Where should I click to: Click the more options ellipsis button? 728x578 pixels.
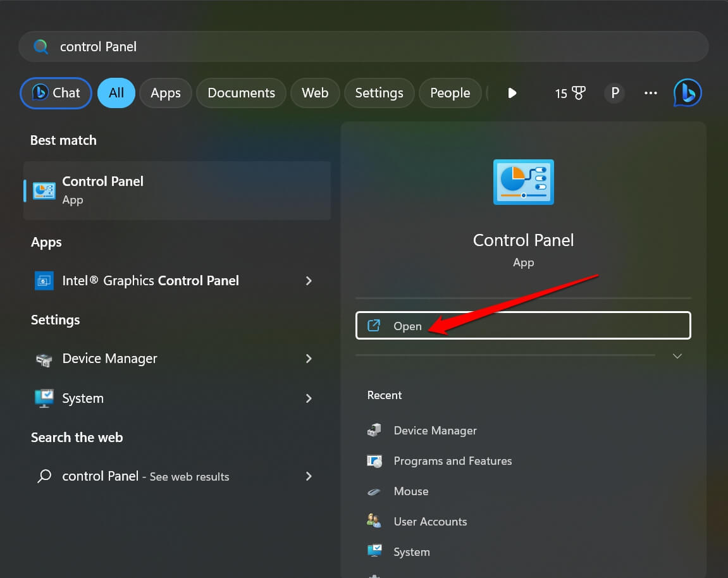point(650,92)
